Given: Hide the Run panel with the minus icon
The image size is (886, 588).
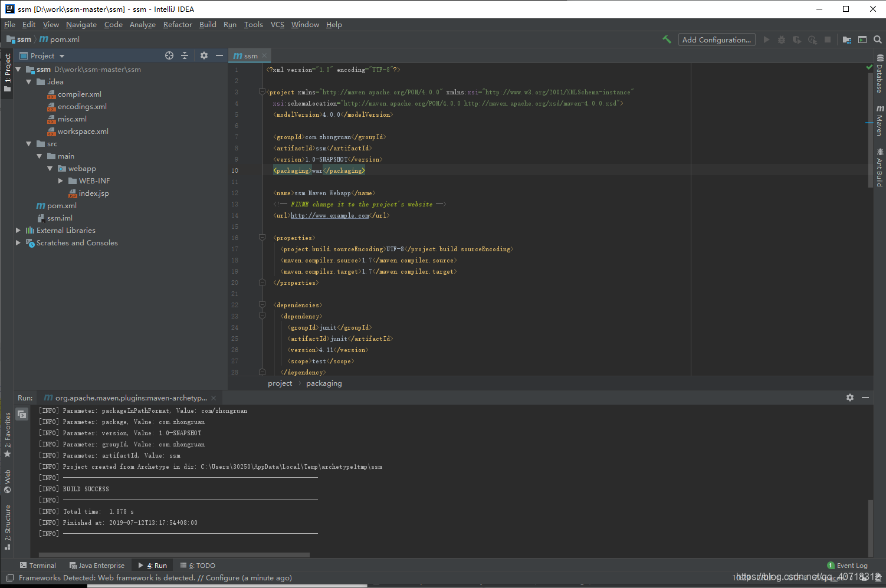Looking at the screenshot, I should (865, 398).
